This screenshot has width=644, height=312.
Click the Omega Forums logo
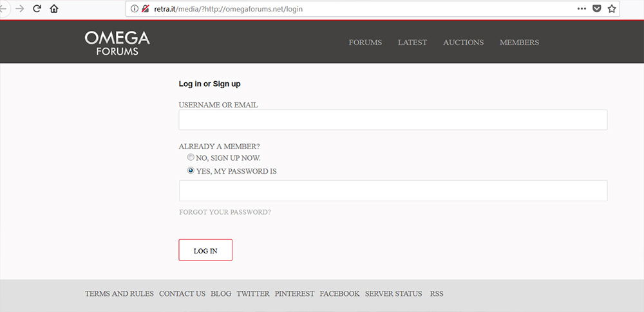tap(117, 42)
